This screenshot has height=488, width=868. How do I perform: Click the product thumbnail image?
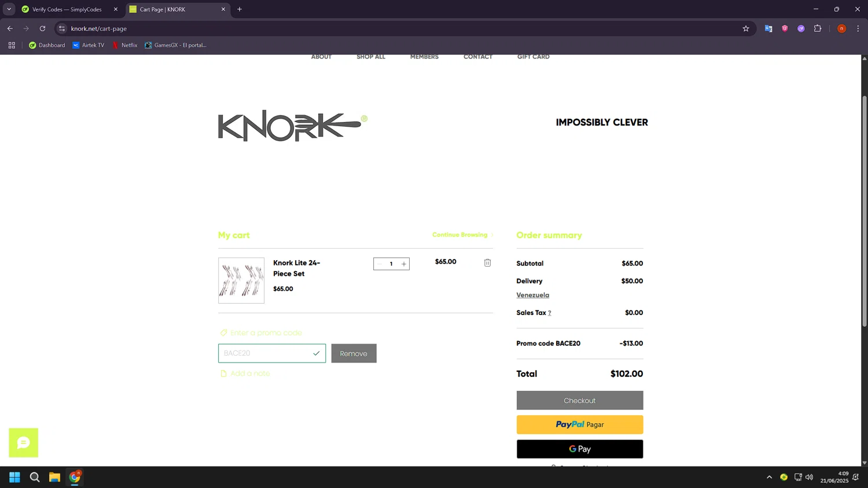241,280
